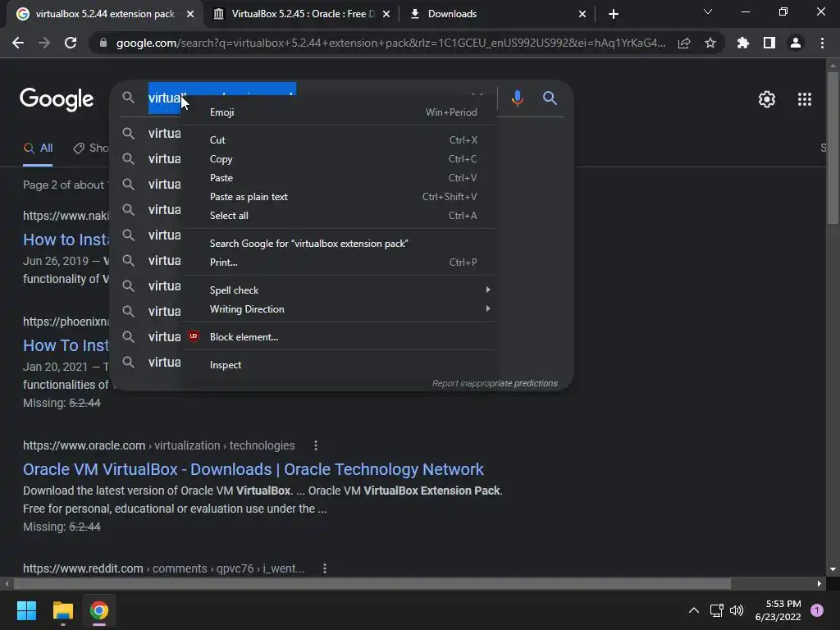The width and height of the screenshot is (840, 630).
Task: Select the All search filter tab
Action: (x=38, y=148)
